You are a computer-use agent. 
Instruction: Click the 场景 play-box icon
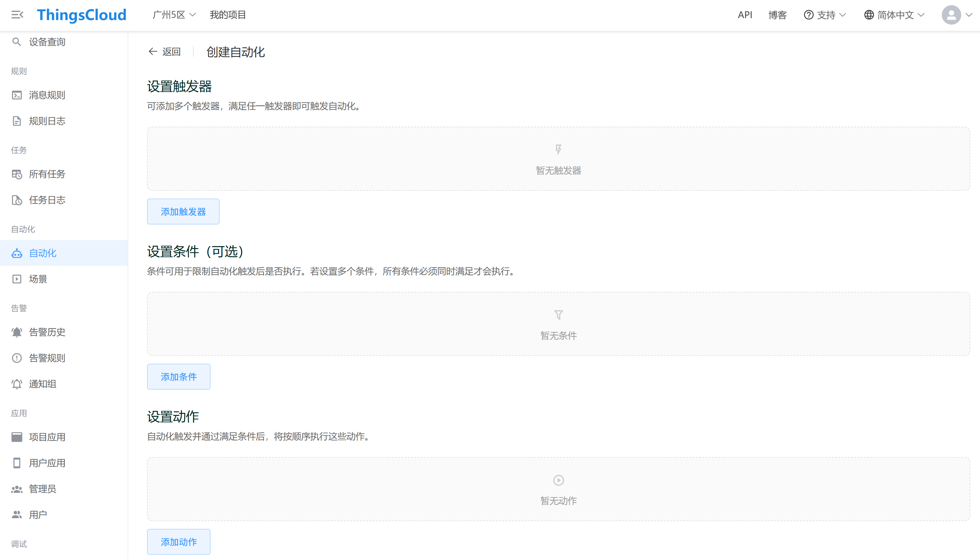pos(17,279)
